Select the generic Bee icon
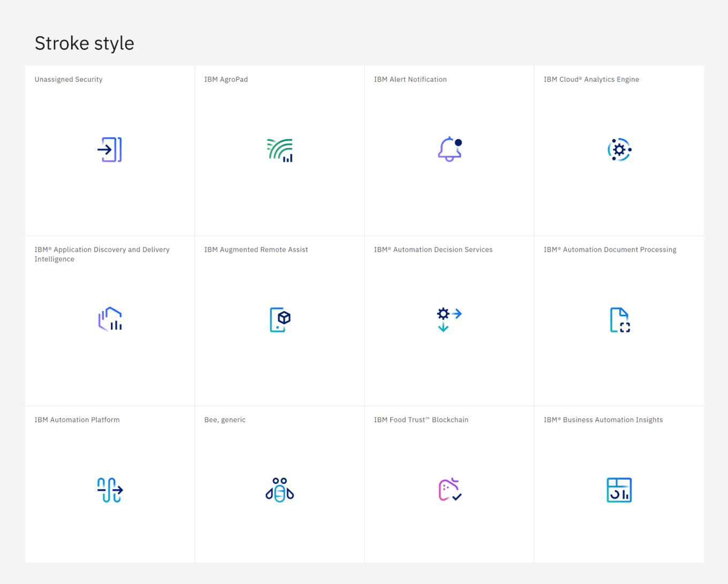The image size is (728, 584). coord(279,490)
